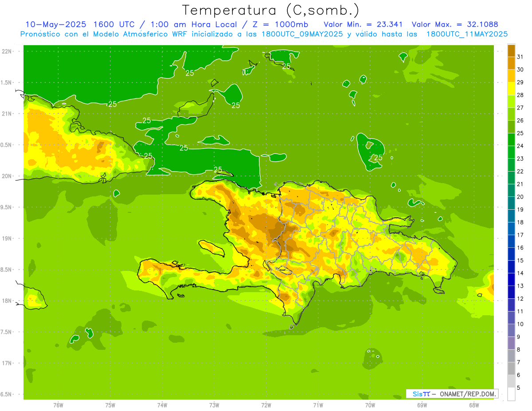The width and height of the screenshot is (532, 411).
Task: Click the '22N' latitude axis label
Action: click(7, 51)
